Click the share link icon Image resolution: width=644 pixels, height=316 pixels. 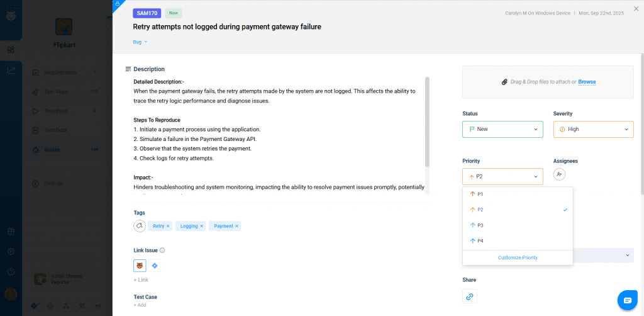tap(469, 296)
